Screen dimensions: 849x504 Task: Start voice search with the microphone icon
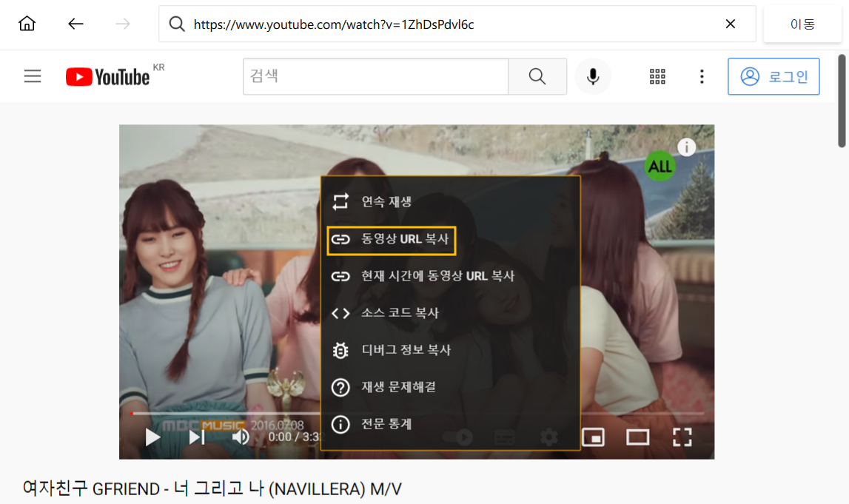[593, 76]
